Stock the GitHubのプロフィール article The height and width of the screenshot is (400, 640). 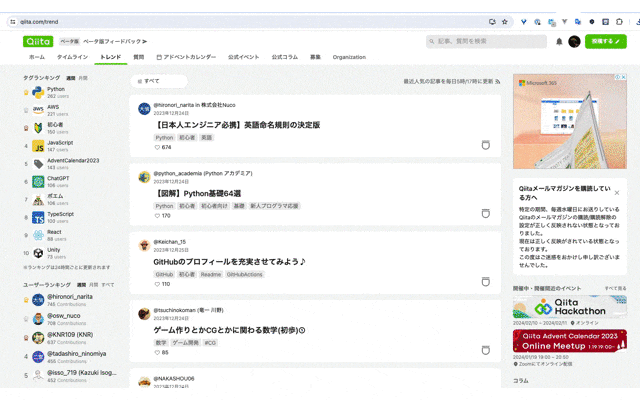click(x=485, y=282)
